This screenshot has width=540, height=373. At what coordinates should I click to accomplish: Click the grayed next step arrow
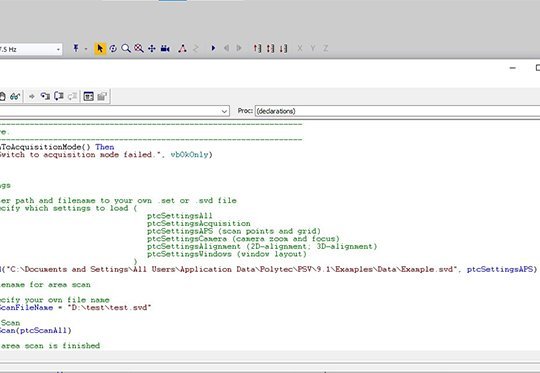tap(239, 48)
